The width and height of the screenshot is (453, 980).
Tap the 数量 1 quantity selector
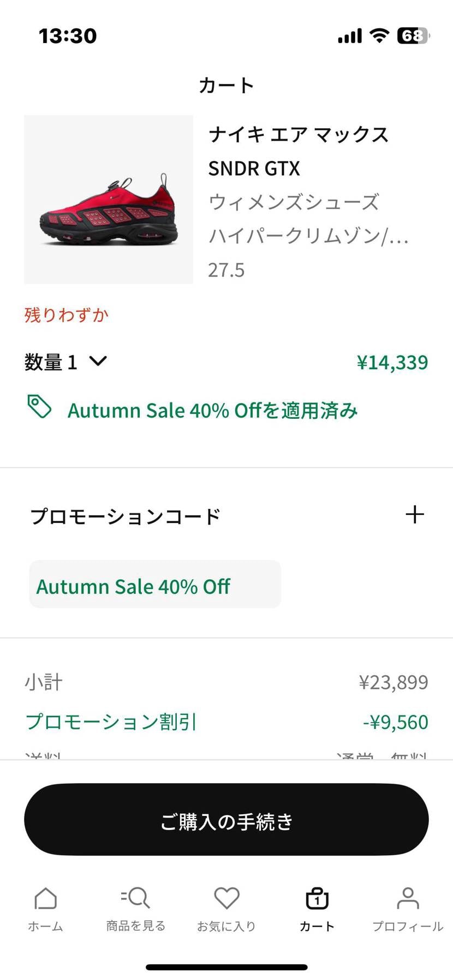click(x=51, y=362)
